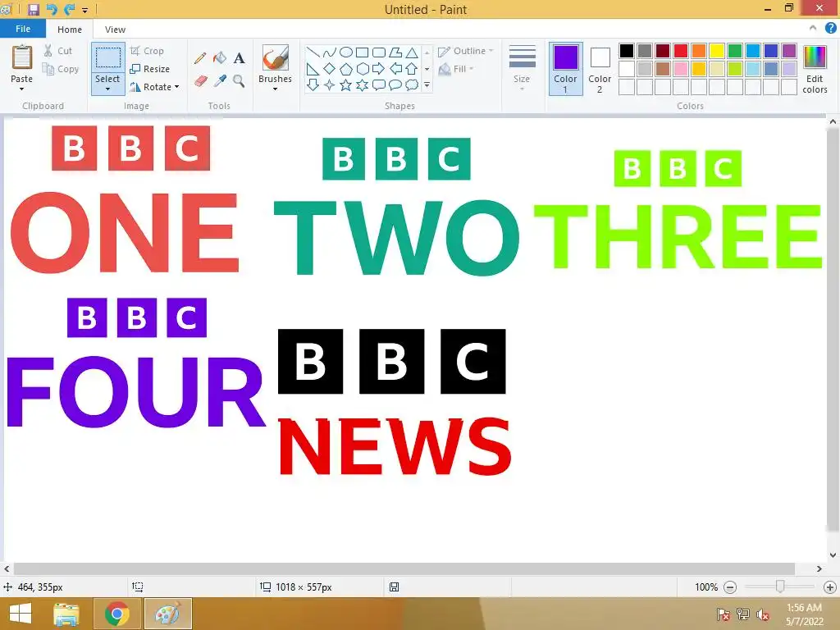Screen dimensions: 840x630
Task: Choose the Curve shape
Action: [x=330, y=52]
